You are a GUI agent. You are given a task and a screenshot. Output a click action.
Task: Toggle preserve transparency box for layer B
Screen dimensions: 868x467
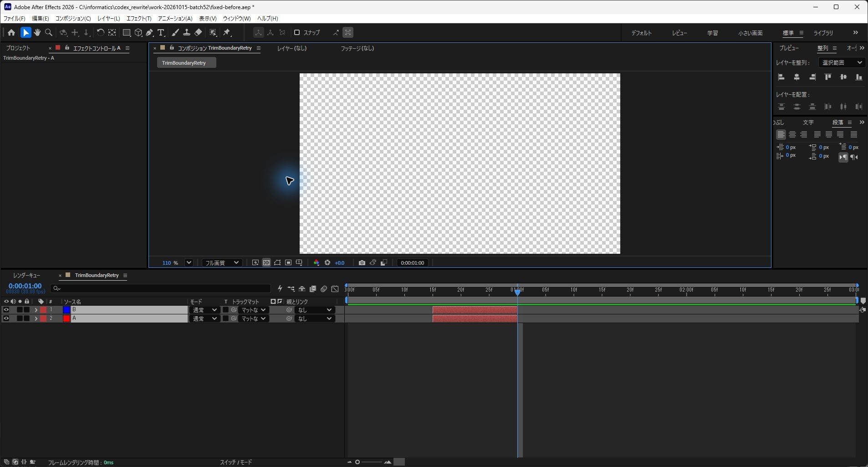click(225, 310)
